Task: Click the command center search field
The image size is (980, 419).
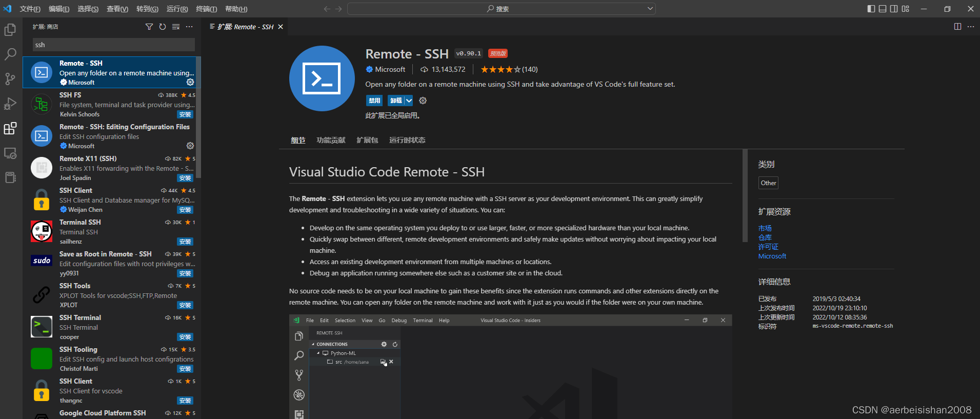Action: tap(502, 9)
